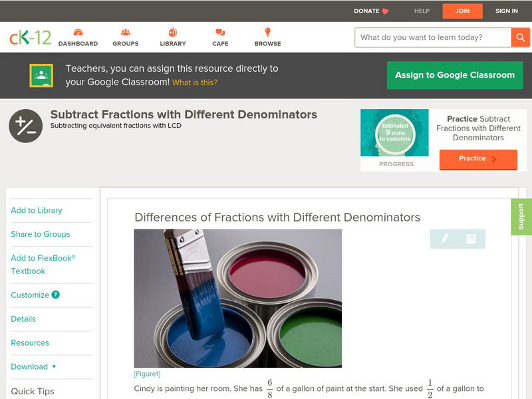The image size is (532, 399).
Task: Click the Donate heart icon
Action: [x=385, y=11]
